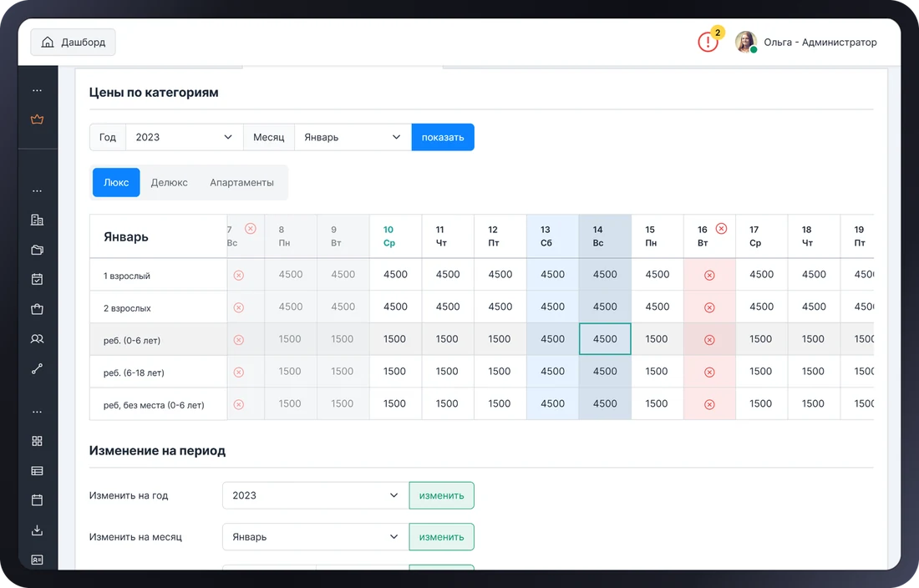The width and height of the screenshot is (919, 588).
Task: Switch to the Апартаменты tab
Action: pos(241,183)
